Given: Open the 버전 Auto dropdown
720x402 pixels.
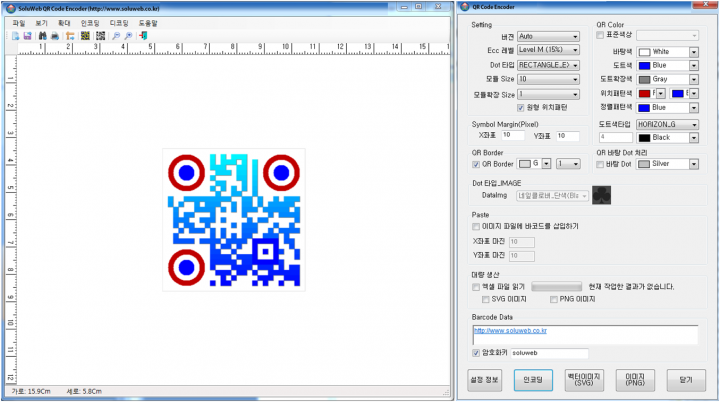Looking at the screenshot, I should (x=548, y=37).
